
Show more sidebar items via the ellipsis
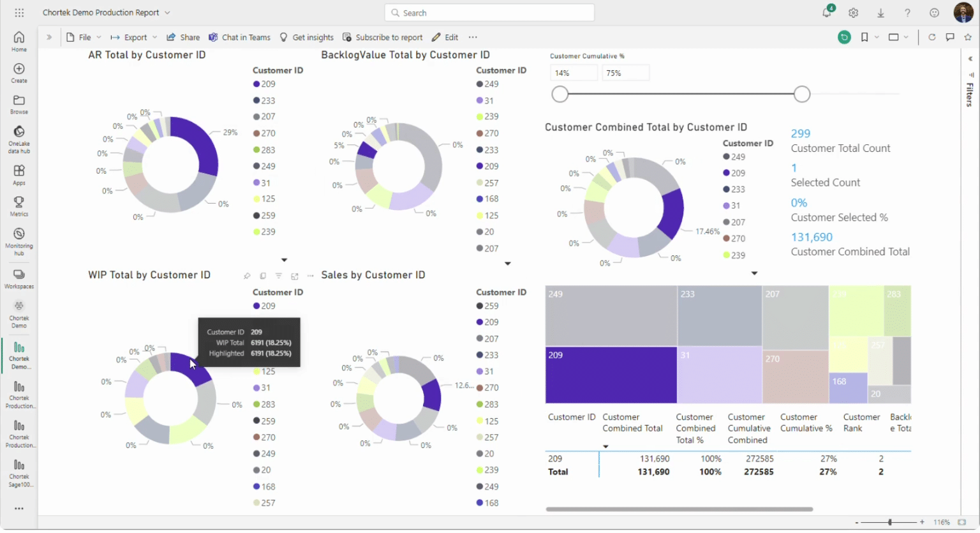[19, 509]
